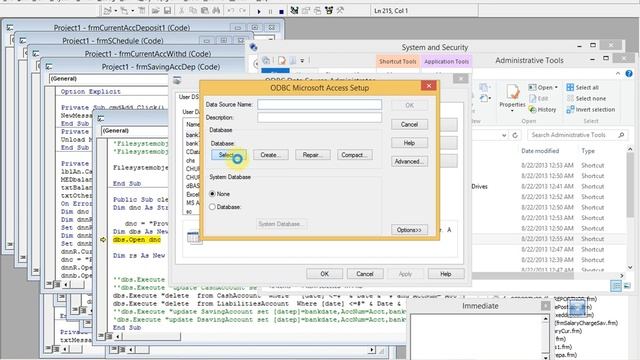Image resolution: width=640 pixels, height=360 pixels.
Task: Click Select all in the Explorer ribbon
Action: [582, 87]
